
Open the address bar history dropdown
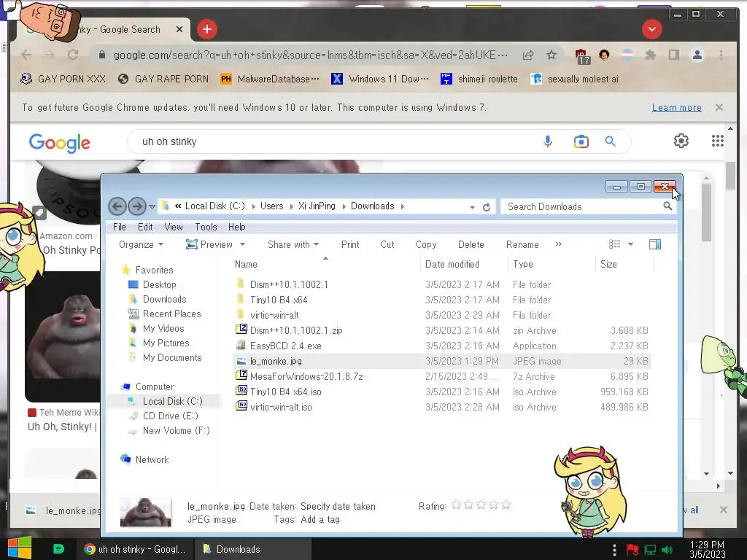pyautogui.click(x=472, y=207)
